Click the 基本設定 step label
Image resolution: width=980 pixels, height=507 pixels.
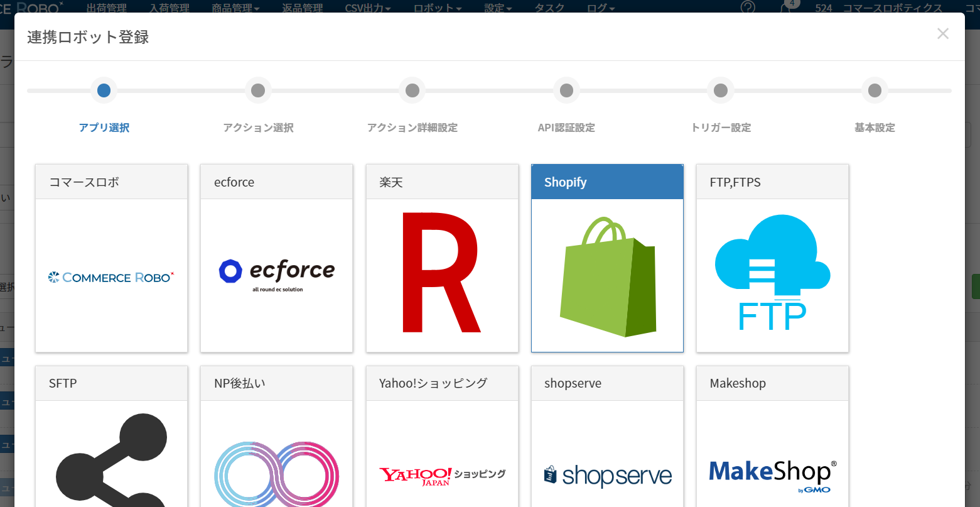point(875,128)
